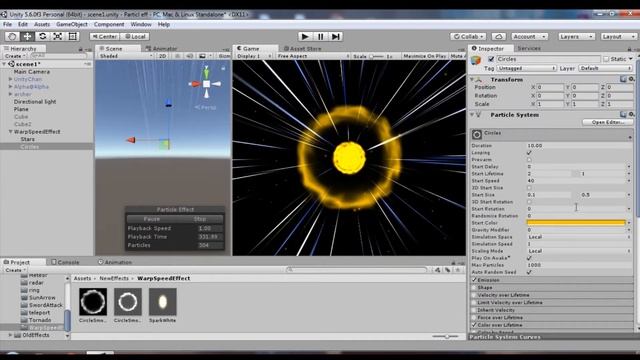Open the Tag dropdown
Image resolution: width=640 pixels, height=360 pixels.
click(526, 68)
